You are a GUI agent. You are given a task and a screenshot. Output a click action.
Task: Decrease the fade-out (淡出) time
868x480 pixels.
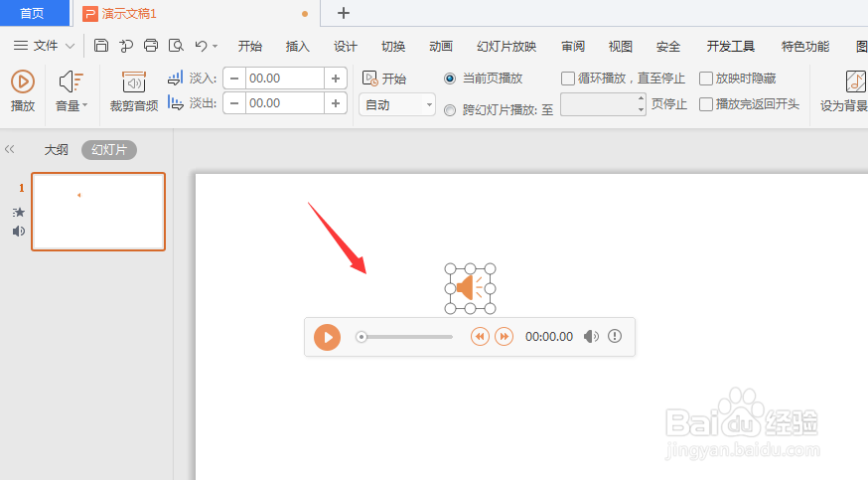pyautogui.click(x=234, y=103)
